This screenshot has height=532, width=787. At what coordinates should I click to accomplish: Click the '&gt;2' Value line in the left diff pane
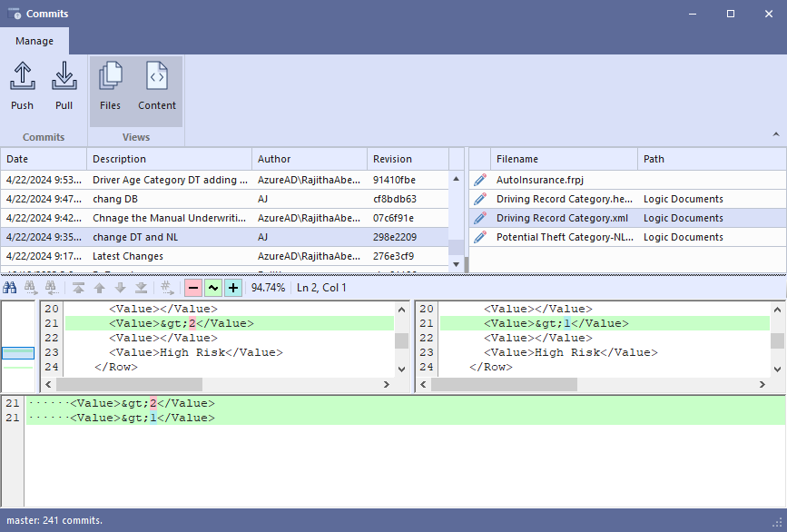click(230, 323)
